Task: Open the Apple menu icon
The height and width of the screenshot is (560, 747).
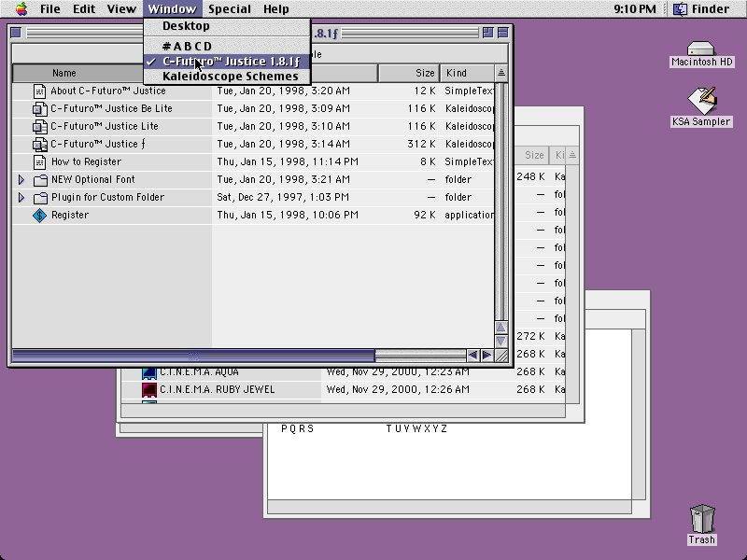Action: point(21,8)
